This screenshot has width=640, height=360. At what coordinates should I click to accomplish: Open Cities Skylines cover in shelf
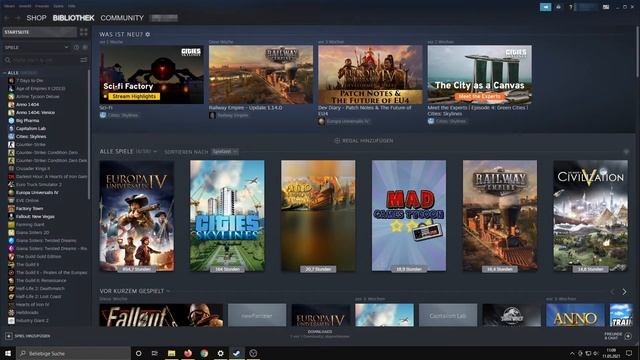[227, 216]
